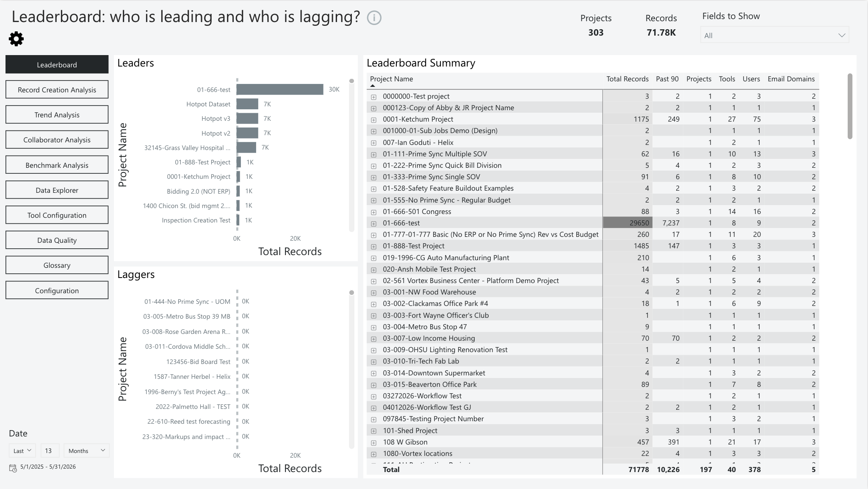Sort table by Total Records column
868x489 pixels.
[x=627, y=79]
